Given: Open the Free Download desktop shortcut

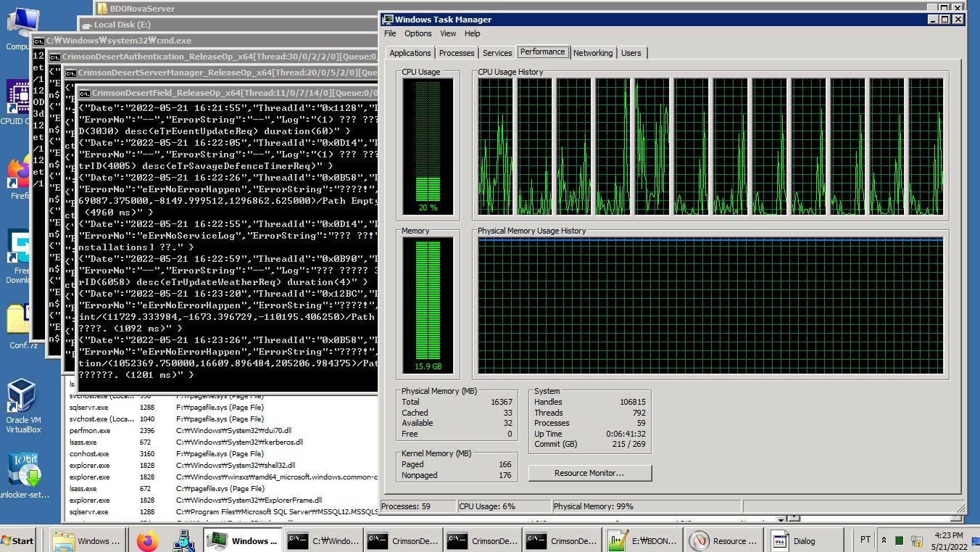Looking at the screenshot, I should click(17, 256).
